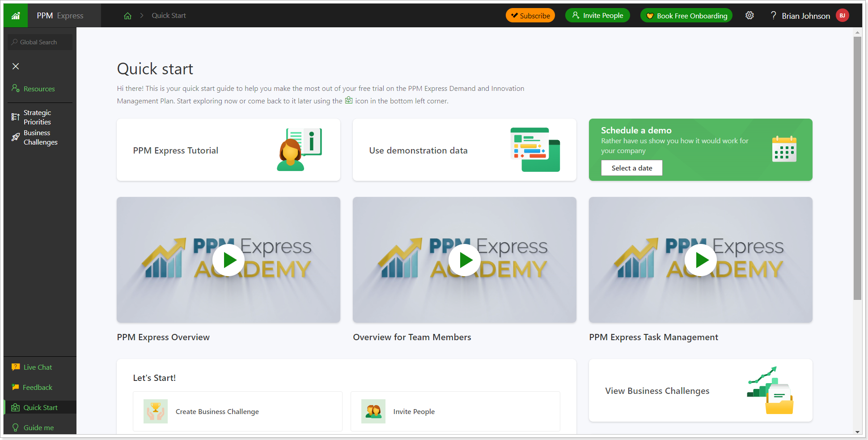This screenshot has height=440, width=868.
Task: Click PPM Express Overview title text
Action: click(163, 337)
